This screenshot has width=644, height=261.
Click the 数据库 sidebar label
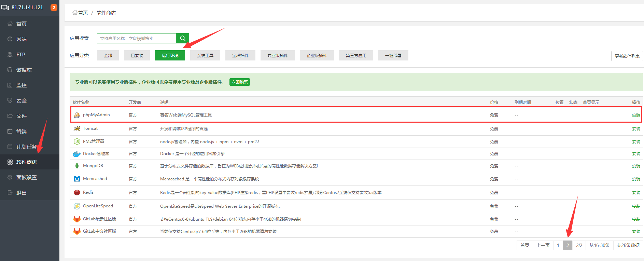point(24,70)
